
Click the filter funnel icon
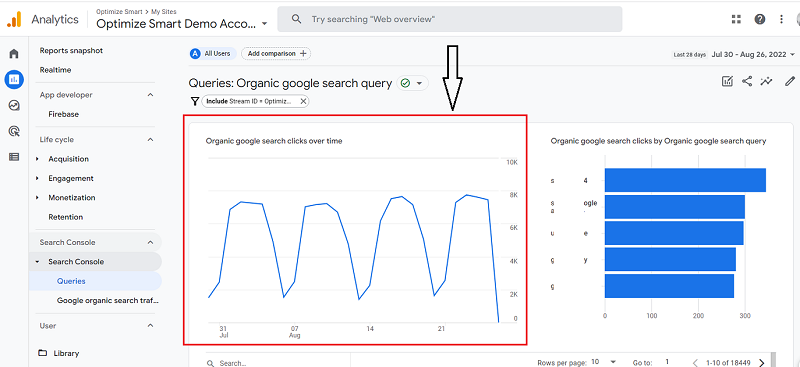point(194,102)
